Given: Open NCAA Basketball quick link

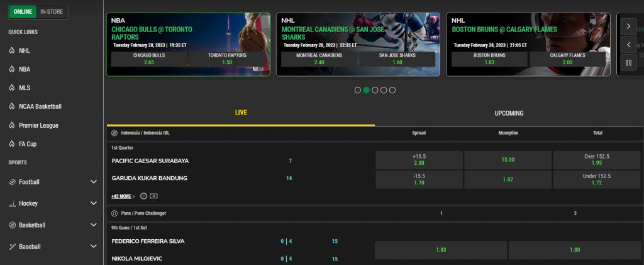Looking at the screenshot, I should tap(40, 106).
